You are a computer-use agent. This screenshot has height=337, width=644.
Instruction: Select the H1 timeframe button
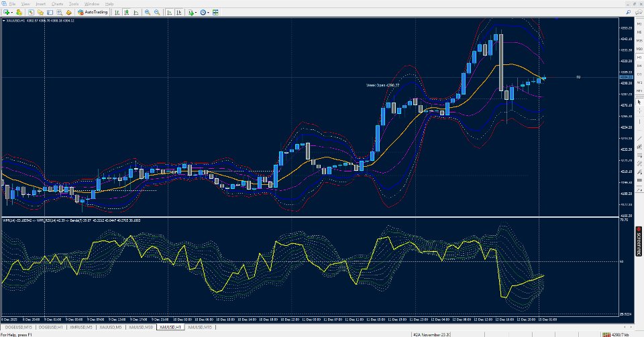click(x=639, y=58)
